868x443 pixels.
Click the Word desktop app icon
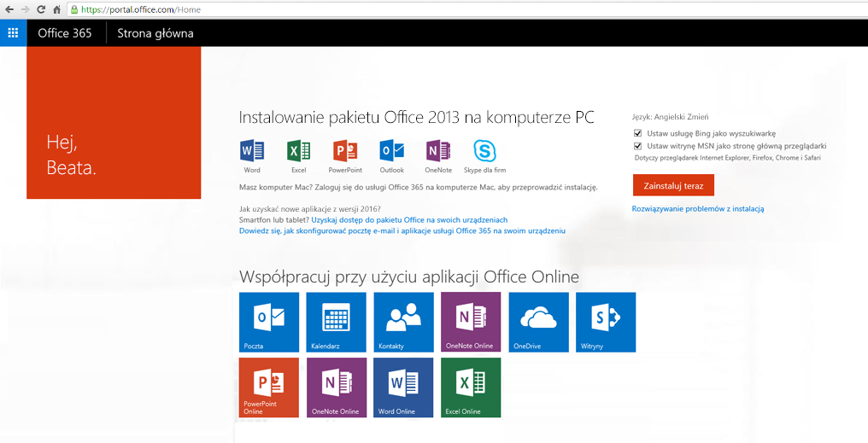[x=252, y=151]
